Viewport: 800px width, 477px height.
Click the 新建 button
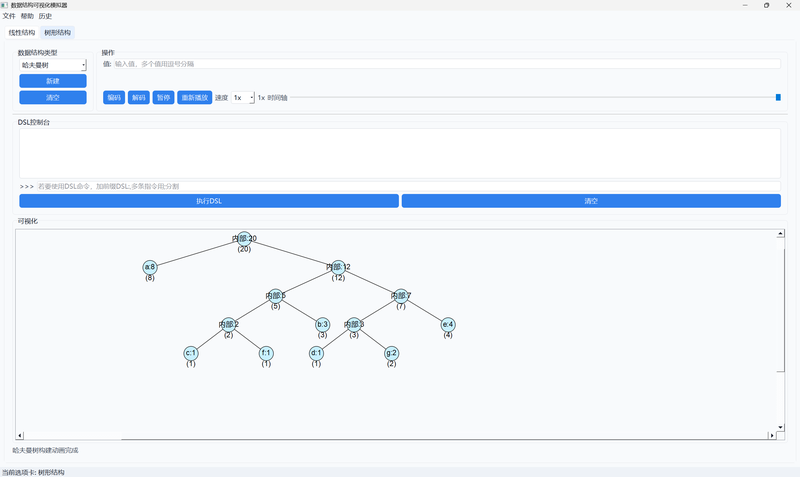53,81
